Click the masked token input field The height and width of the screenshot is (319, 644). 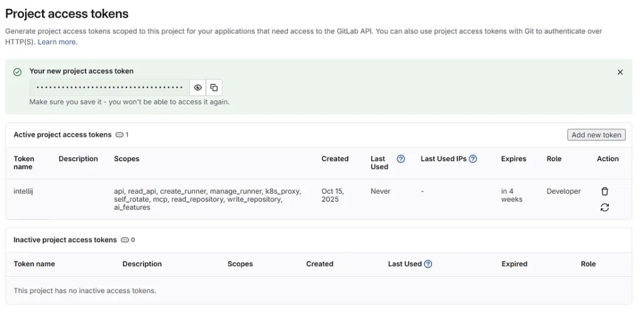pyautogui.click(x=109, y=87)
